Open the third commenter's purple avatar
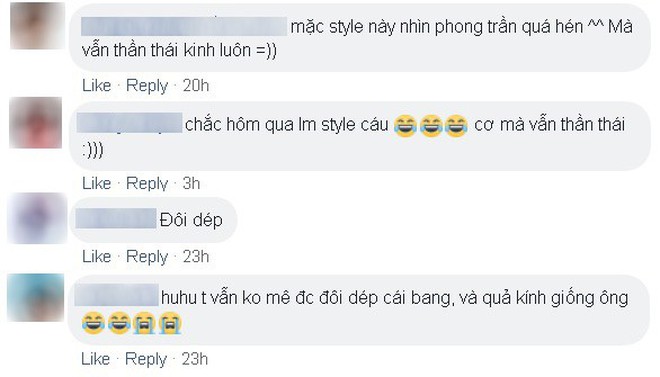Image resolution: width=660 pixels, height=377 pixels. pyautogui.click(x=37, y=218)
